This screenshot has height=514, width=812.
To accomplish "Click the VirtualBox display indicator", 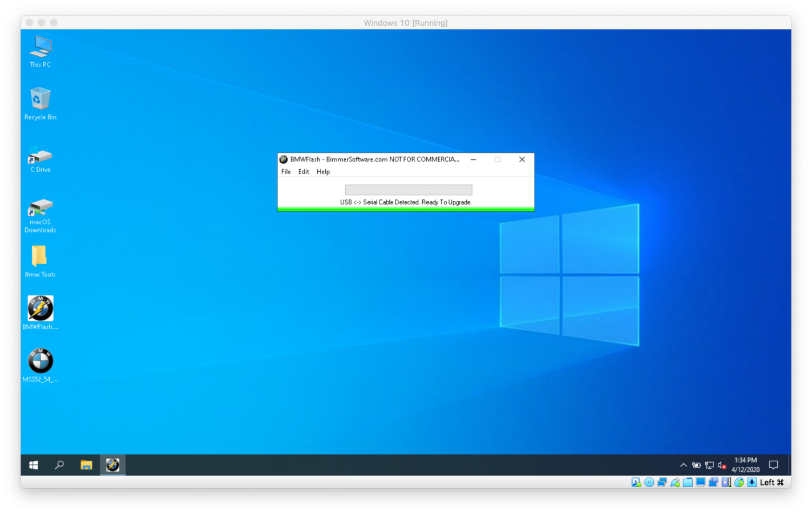I will pyautogui.click(x=700, y=483).
